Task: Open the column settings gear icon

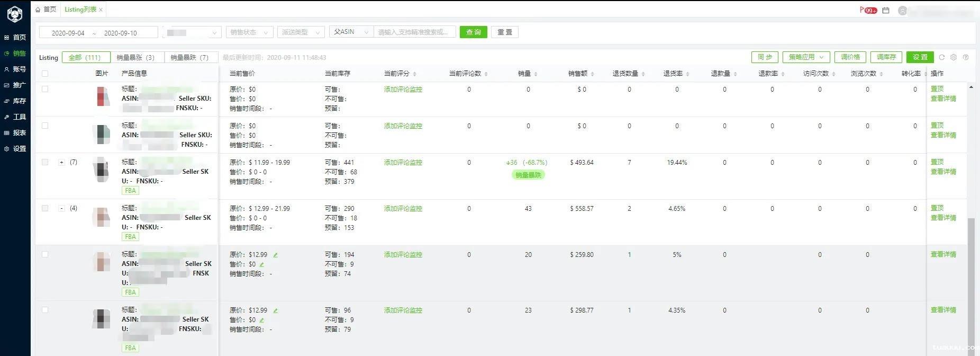Action: tap(954, 57)
